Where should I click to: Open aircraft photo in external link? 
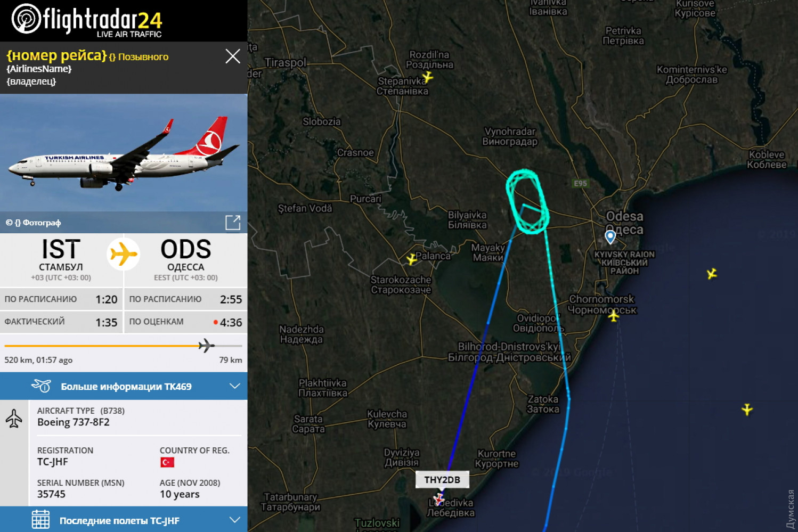pyautogui.click(x=233, y=223)
